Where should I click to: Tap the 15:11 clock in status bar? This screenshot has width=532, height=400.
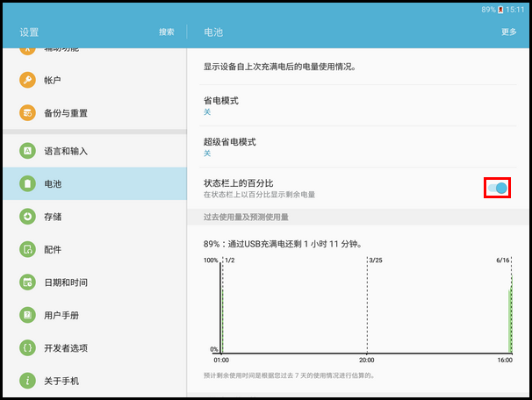pyautogui.click(x=514, y=10)
